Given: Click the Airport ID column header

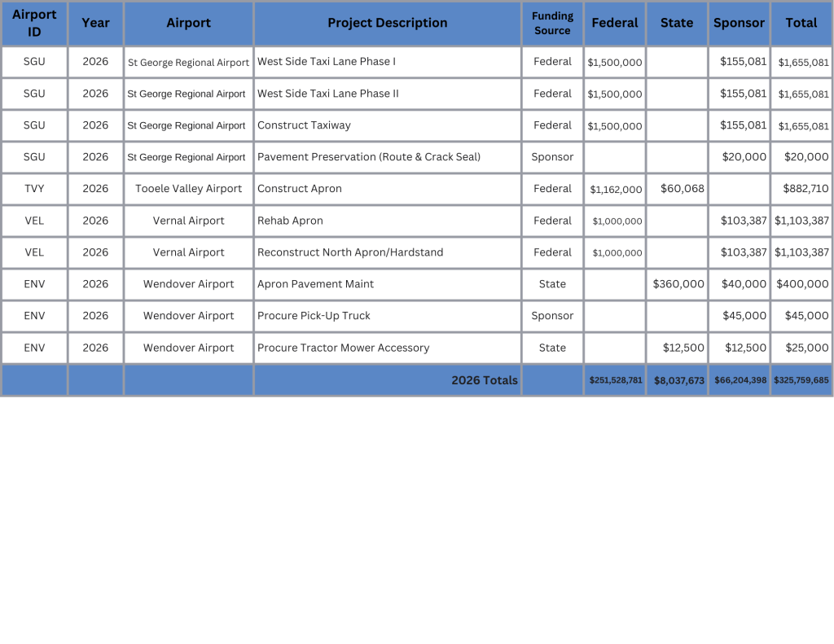Looking at the screenshot, I should [34, 24].
